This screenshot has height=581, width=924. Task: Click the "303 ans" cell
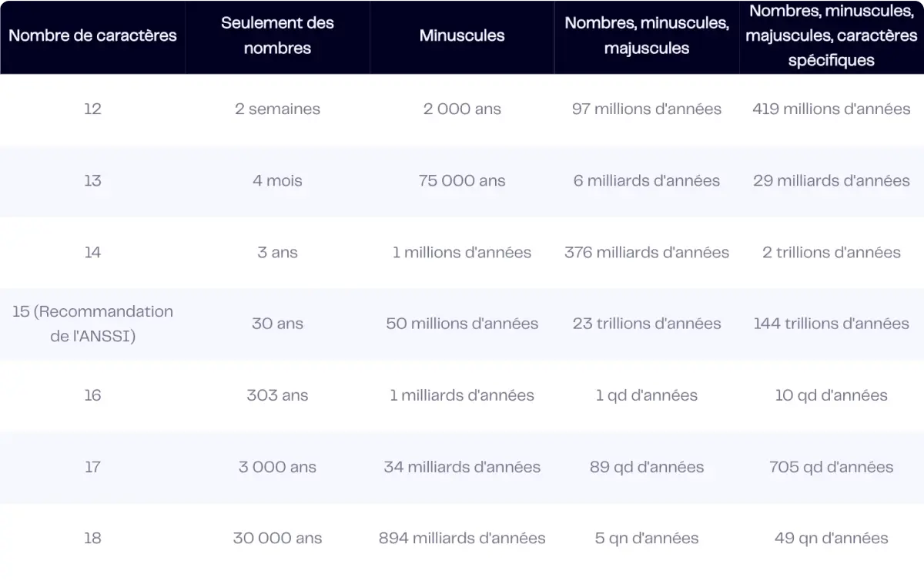pyautogui.click(x=277, y=395)
